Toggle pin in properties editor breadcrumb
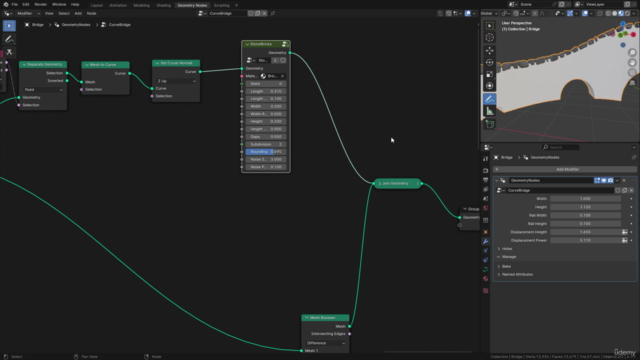The height and width of the screenshot is (360, 640). [x=634, y=158]
